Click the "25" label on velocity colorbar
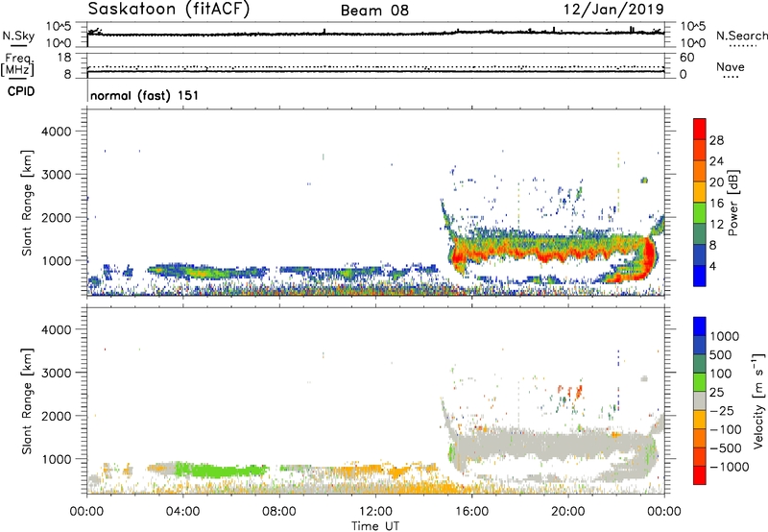The width and height of the screenshot is (768, 532). [x=717, y=393]
